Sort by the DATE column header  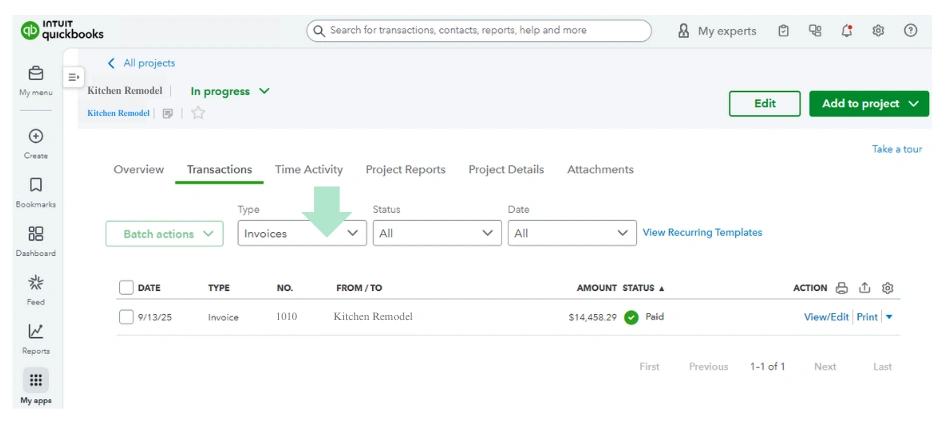pos(149,288)
